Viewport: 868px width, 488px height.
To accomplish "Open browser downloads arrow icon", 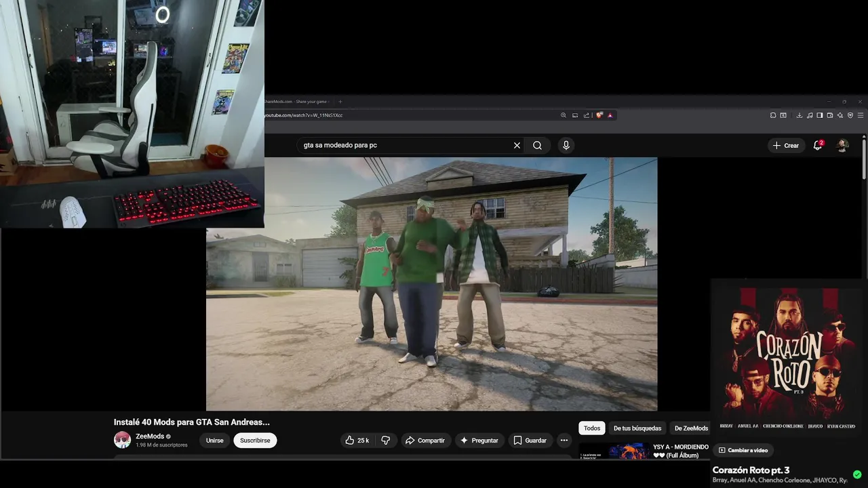I will (800, 115).
